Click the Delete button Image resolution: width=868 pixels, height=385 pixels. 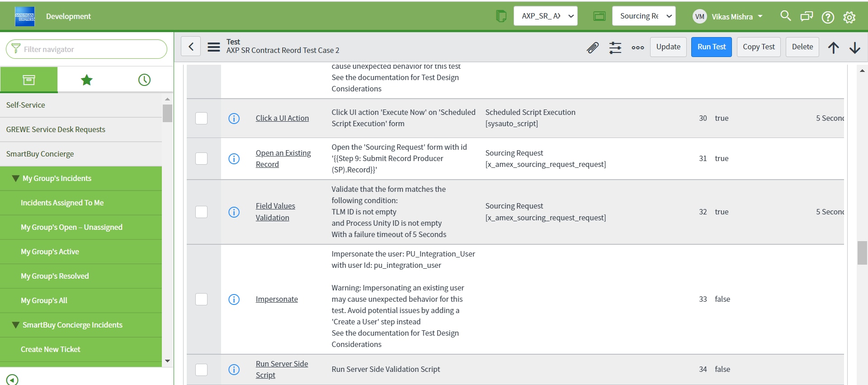click(x=802, y=47)
